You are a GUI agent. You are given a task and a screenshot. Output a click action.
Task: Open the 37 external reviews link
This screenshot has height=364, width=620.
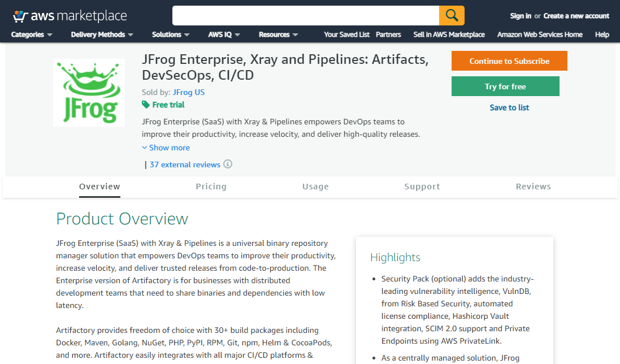185,164
